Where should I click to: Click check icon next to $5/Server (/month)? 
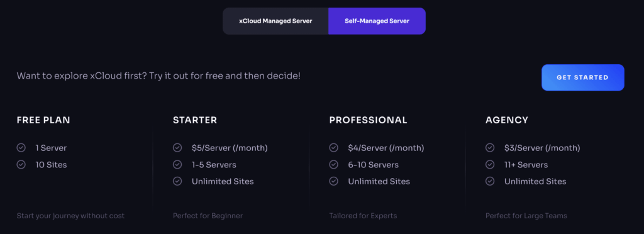177,148
